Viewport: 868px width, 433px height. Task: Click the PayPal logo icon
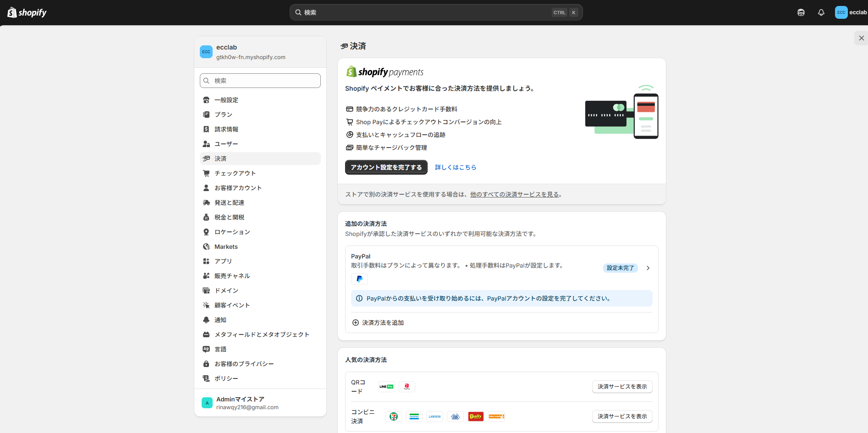pos(359,279)
